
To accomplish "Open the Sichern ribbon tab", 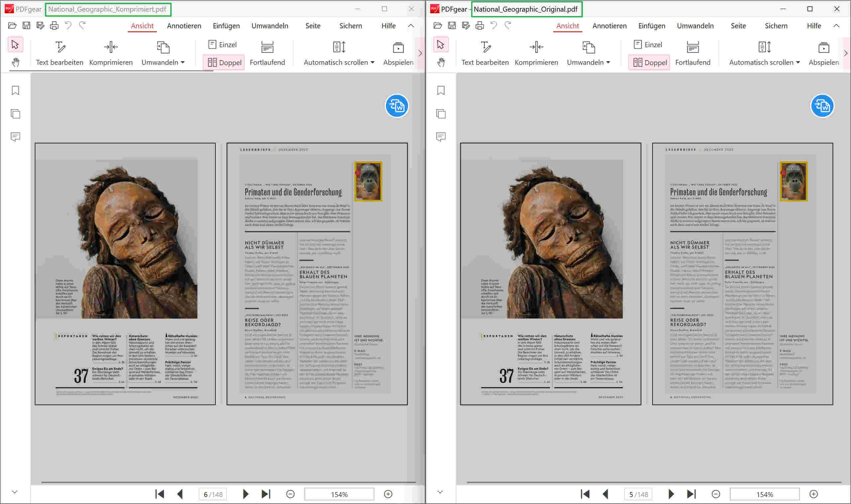I will pyautogui.click(x=350, y=26).
